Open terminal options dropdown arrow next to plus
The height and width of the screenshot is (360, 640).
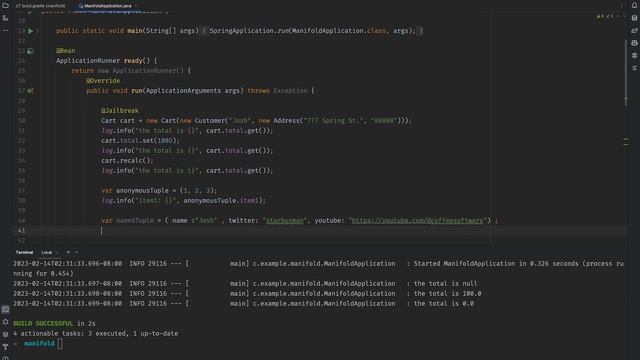tap(76, 252)
